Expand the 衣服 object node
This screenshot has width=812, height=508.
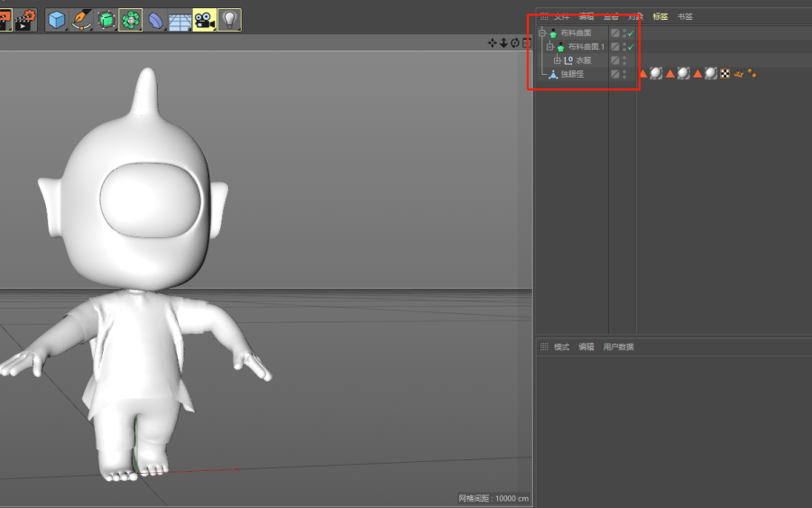[557, 60]
